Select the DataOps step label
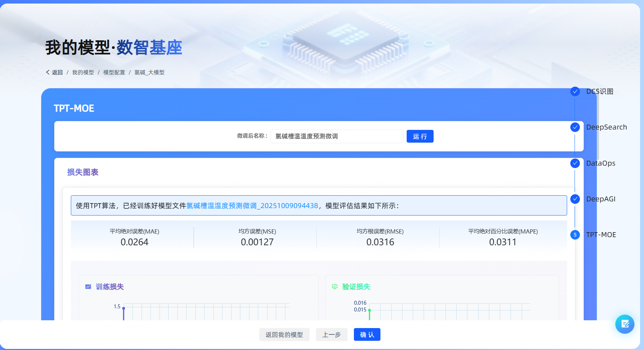 (600, 163)
